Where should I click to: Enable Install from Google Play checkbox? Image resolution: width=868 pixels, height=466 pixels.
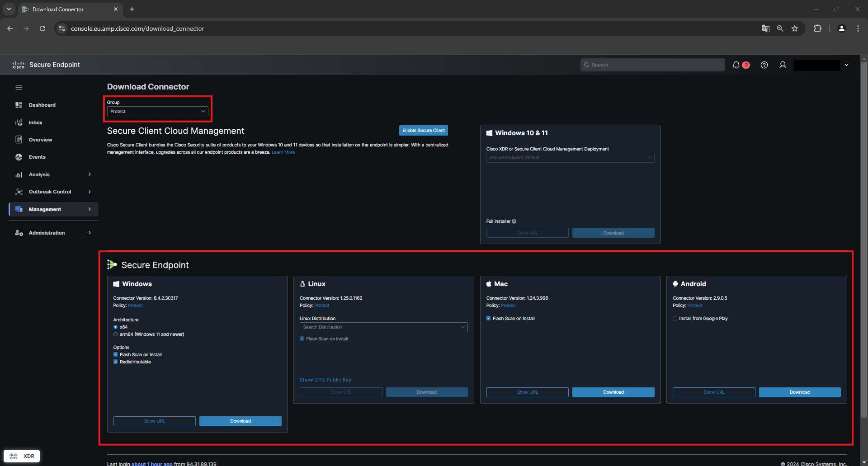(x=675, y=319)
